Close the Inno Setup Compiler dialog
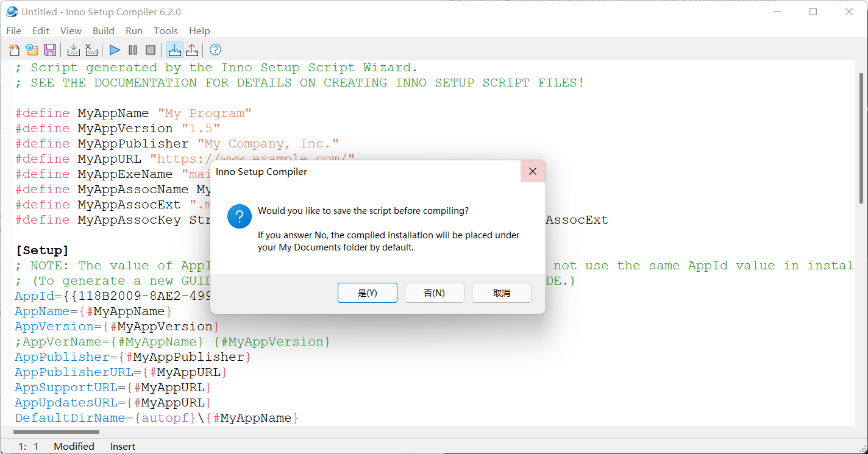 [533, 172]
